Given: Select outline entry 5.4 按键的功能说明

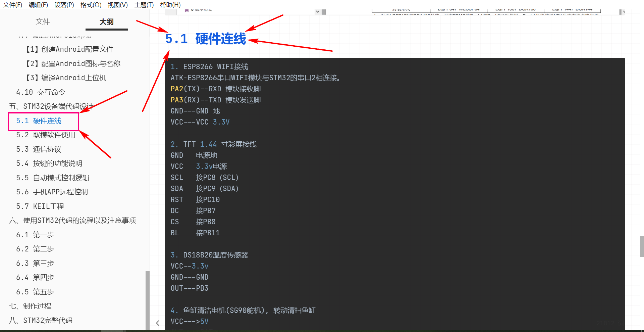Looking at the screenshot, I should coord(49,163).
